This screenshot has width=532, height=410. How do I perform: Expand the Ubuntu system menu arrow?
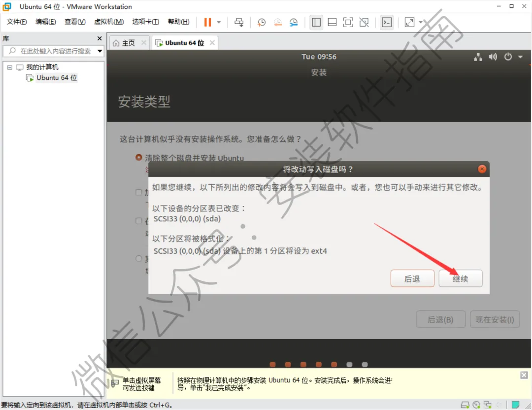point(521,57)
